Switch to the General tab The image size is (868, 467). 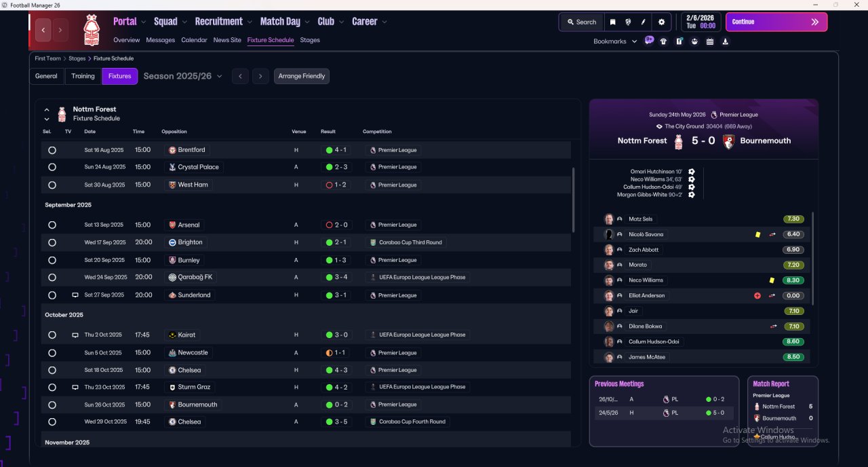click(46, 76)
